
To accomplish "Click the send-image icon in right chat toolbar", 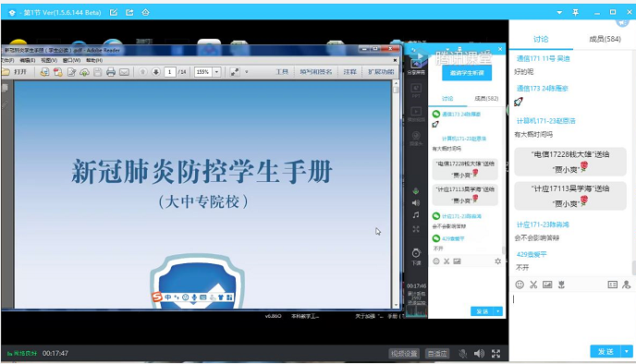I will pos(547,285).
